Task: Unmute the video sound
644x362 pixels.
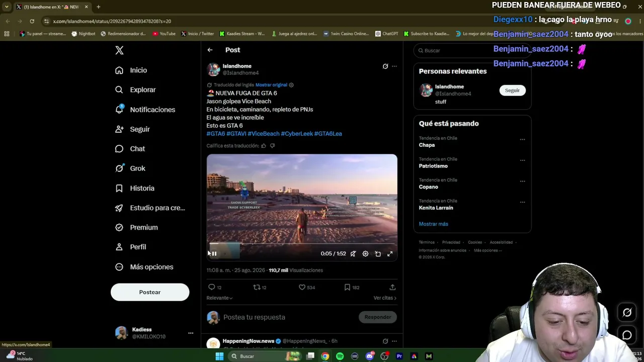Action: (x=353, y=254)
